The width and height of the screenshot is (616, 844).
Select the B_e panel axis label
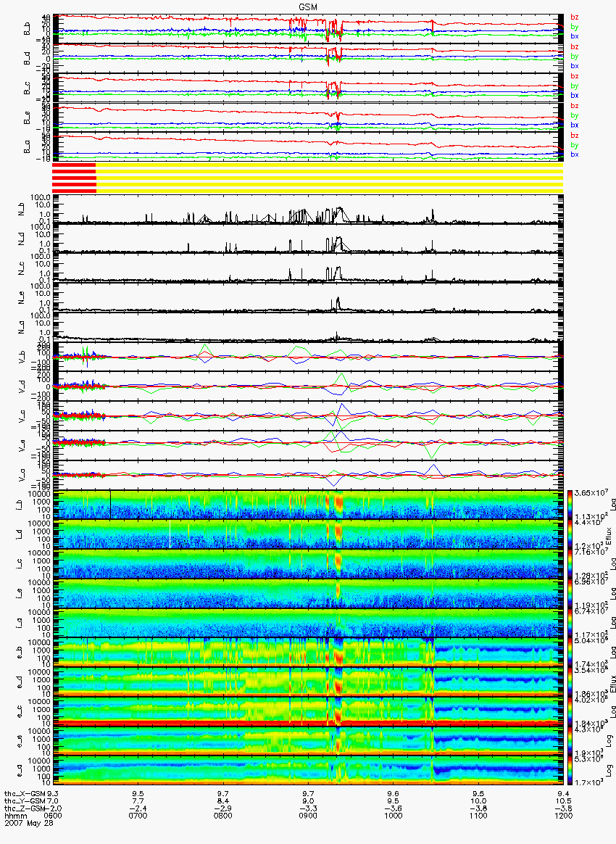(x=27, y=117)
